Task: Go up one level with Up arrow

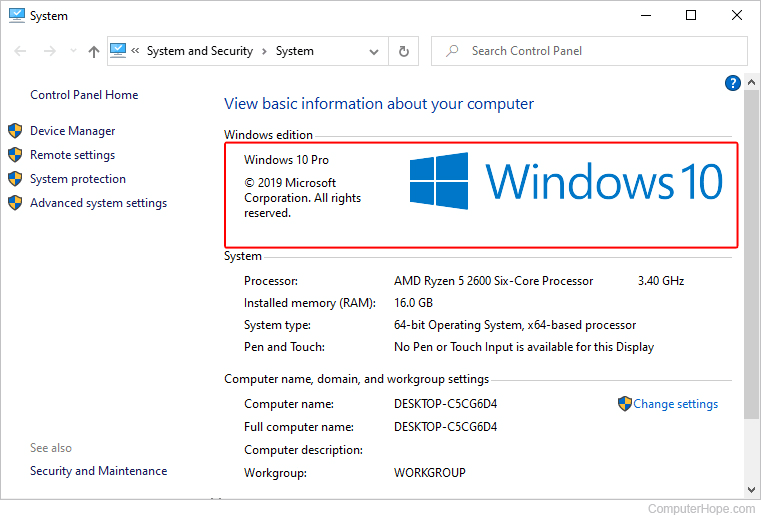Action: [94, 51]
